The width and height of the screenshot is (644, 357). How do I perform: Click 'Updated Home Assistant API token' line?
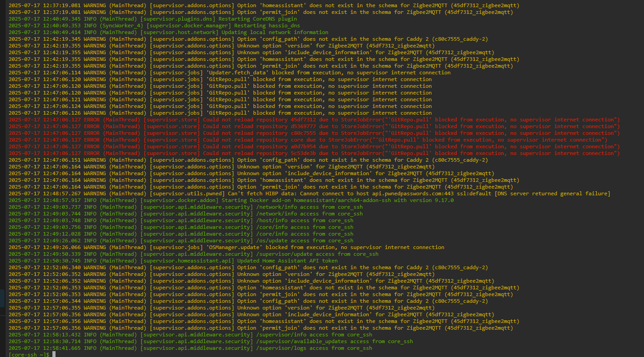tap(173, 261)
